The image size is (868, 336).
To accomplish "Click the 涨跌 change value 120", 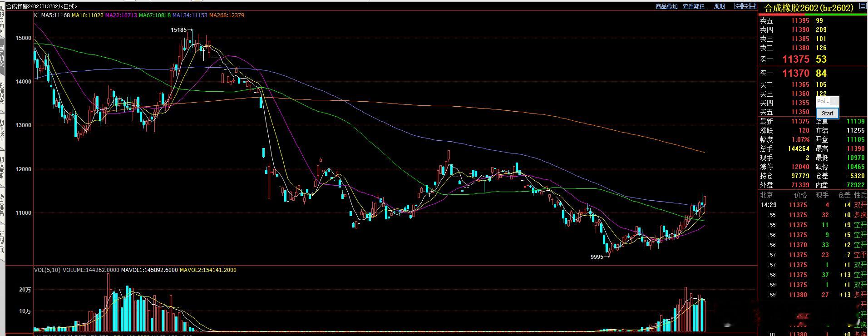I will point(804,130).
